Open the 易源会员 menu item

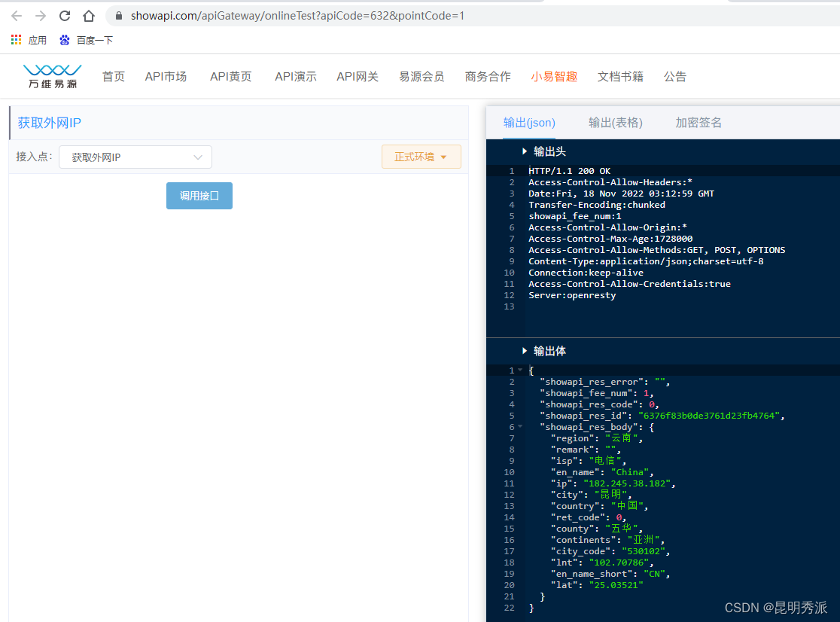(x=422, y=77)
